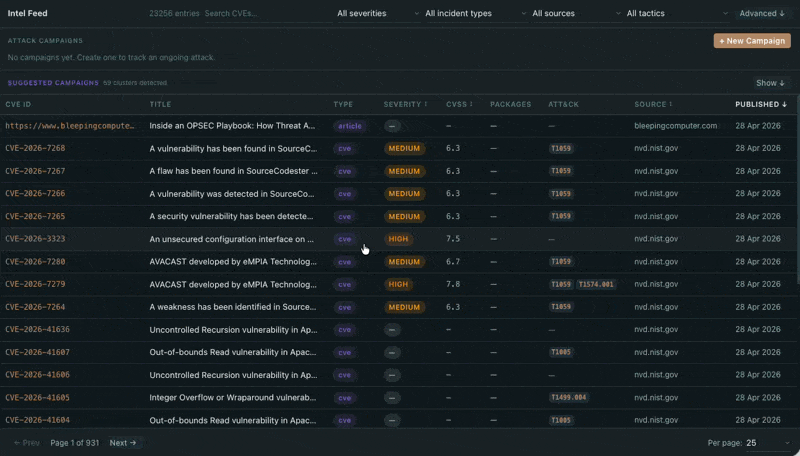Show the suggested campaigns list
The width and height of the screenshot is (800, 456).
click(770, 83)
